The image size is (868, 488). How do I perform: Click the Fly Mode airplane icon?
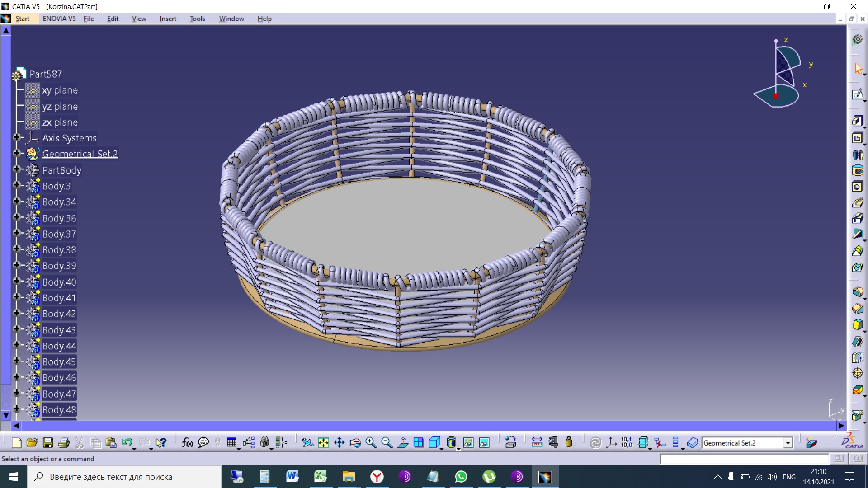click(307, 443)
